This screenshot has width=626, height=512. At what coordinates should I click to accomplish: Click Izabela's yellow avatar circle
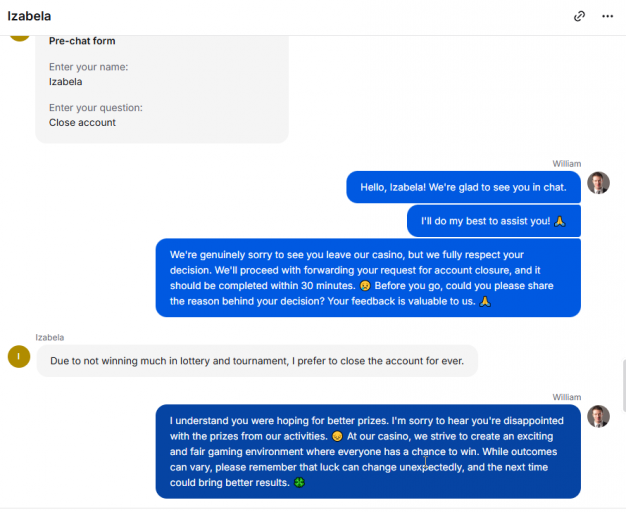coord(19,356)
